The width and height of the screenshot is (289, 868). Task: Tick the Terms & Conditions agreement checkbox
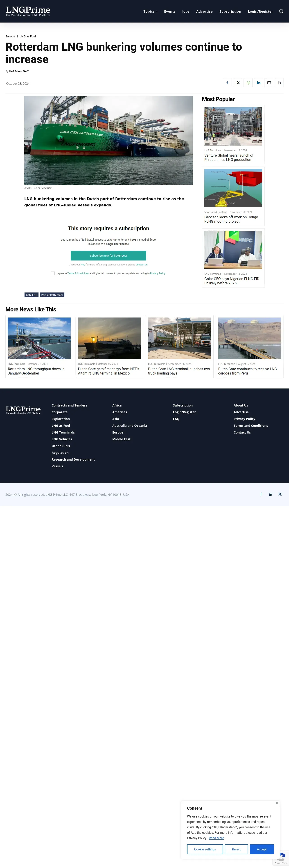(53, 273)
